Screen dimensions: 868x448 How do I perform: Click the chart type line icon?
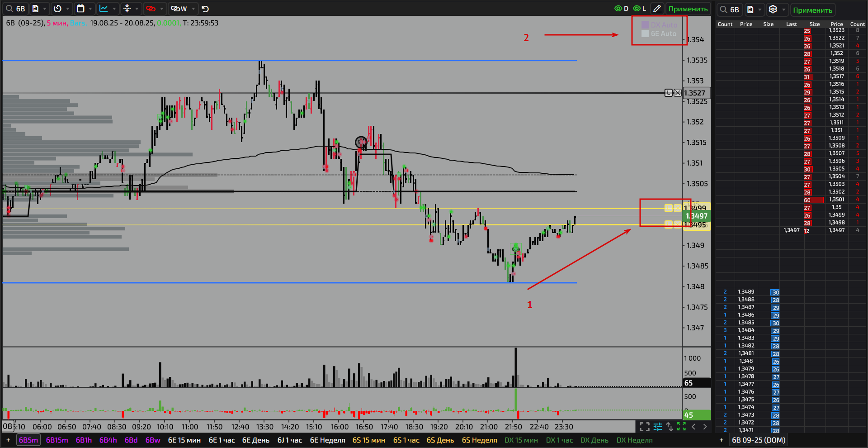104,9
